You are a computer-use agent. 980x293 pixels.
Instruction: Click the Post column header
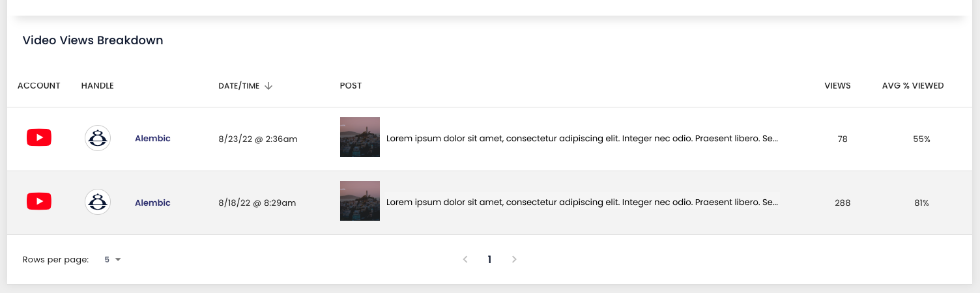pos(351,86)
